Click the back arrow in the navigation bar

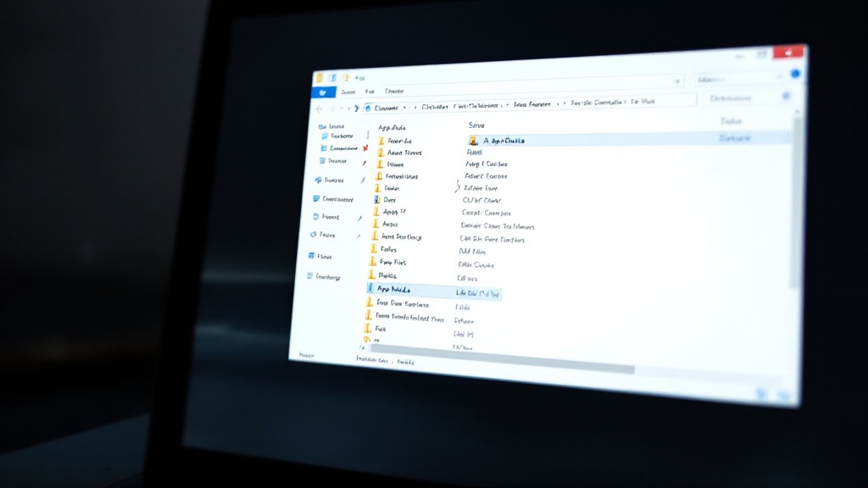pyautogui.click(x=319, y=109)
